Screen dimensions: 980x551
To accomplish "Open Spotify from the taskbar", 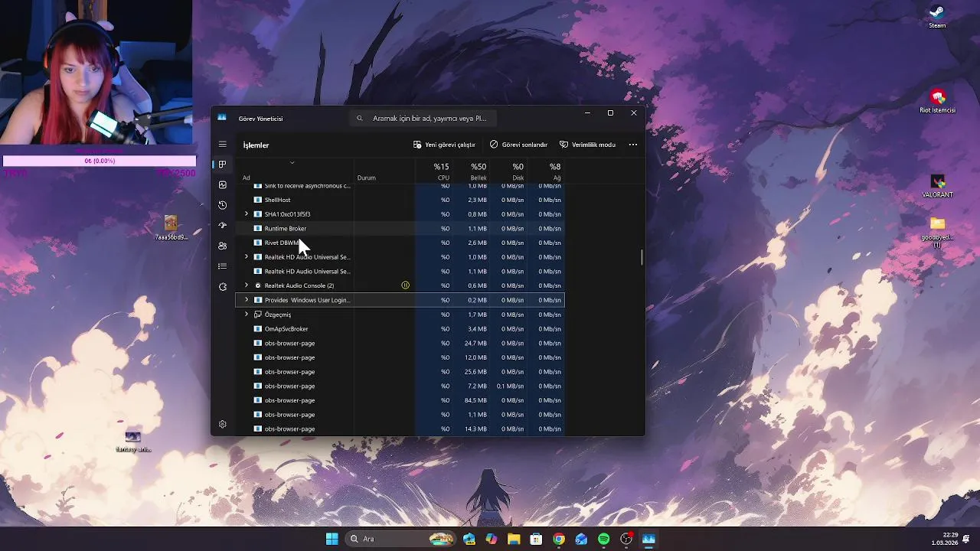I will coord(603,539).
